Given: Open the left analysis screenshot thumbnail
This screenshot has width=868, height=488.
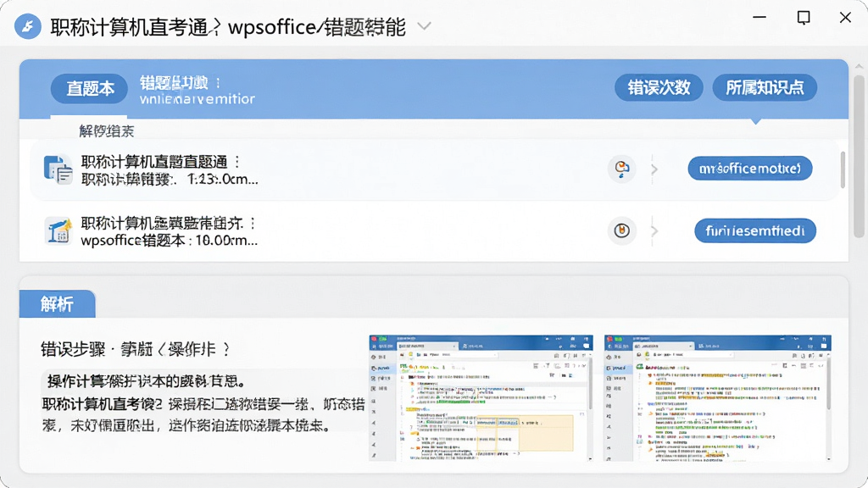Looking at the screenshot, I should tap(481, 398).
